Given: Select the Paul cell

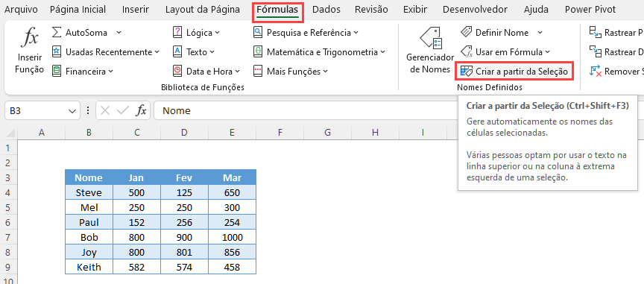Looking at the screenshot, I should click(x=89, y=222).
